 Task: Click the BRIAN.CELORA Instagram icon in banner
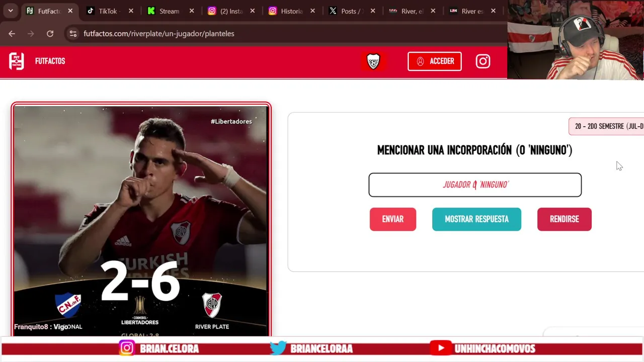pyautogui.click(x=127, y=348)
